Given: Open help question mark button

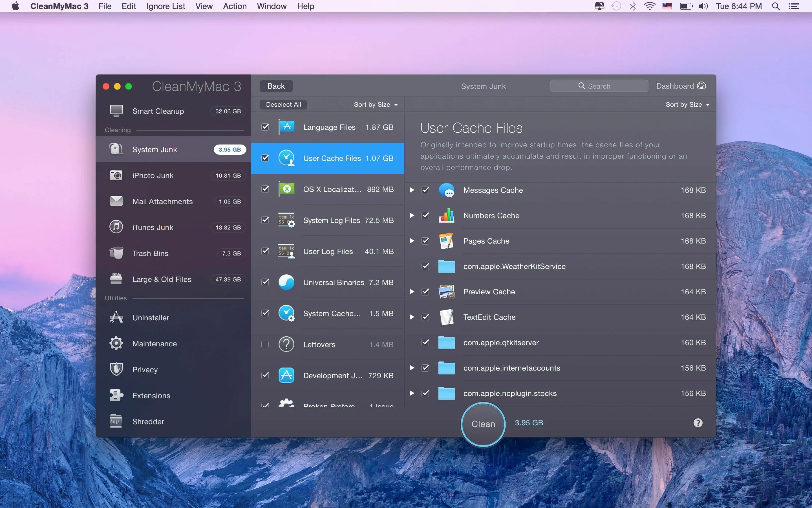Looking at the screenshot, I should pyautogui.click(x=698, y=423).
